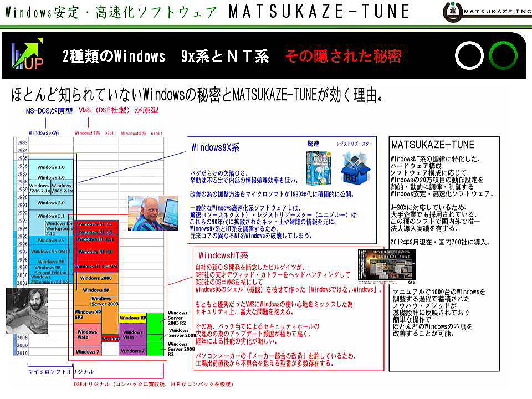Click the DSEオリジナル caption at bottom
The image size is (532, 399).
tap(154, 384)
